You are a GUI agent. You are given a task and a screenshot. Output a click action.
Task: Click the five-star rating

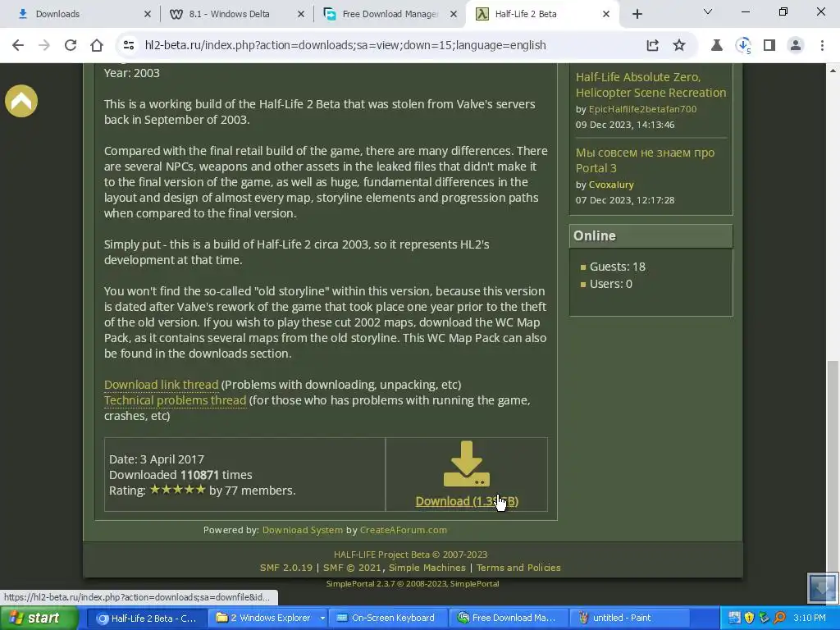coord(177,490)
